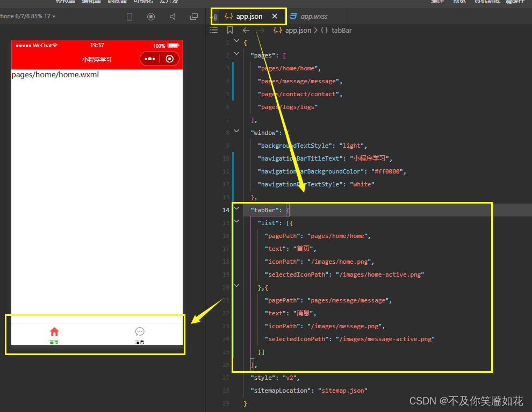Toggle the simulator mute speaker icon
Screen dimensions: 532x412
point(172,17)
